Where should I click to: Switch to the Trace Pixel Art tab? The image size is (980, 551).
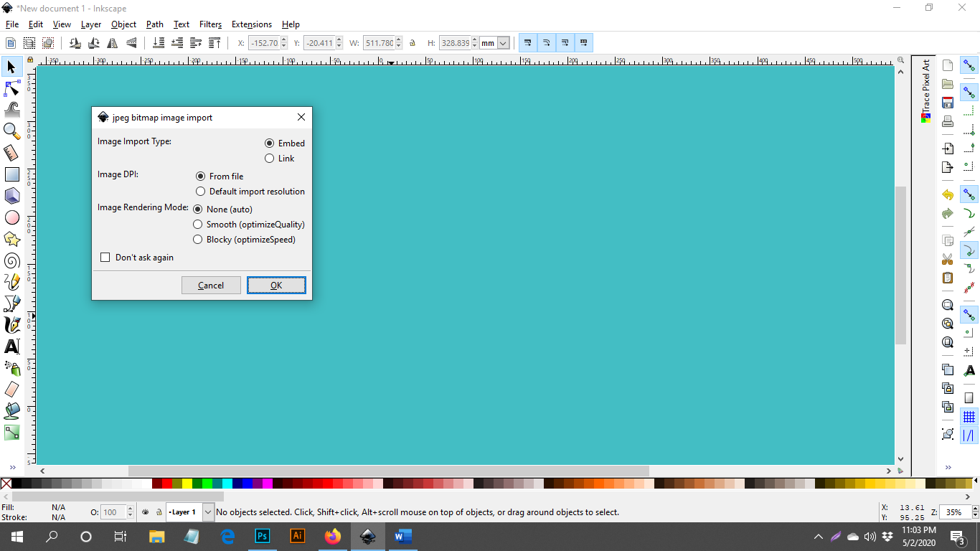[925, 90]
